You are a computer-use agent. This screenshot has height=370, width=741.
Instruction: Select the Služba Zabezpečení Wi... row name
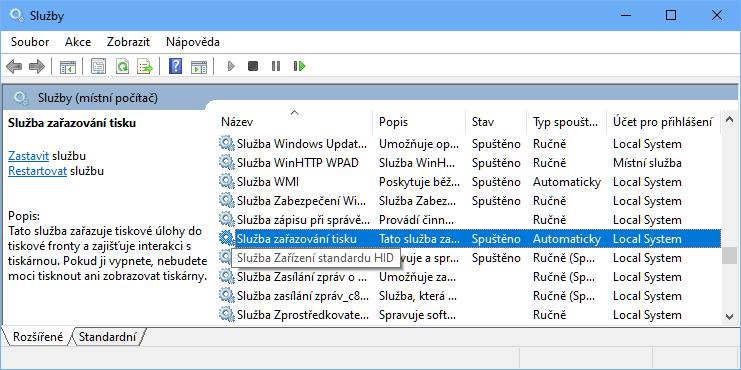pyautogui.click(x=302, y=201)
